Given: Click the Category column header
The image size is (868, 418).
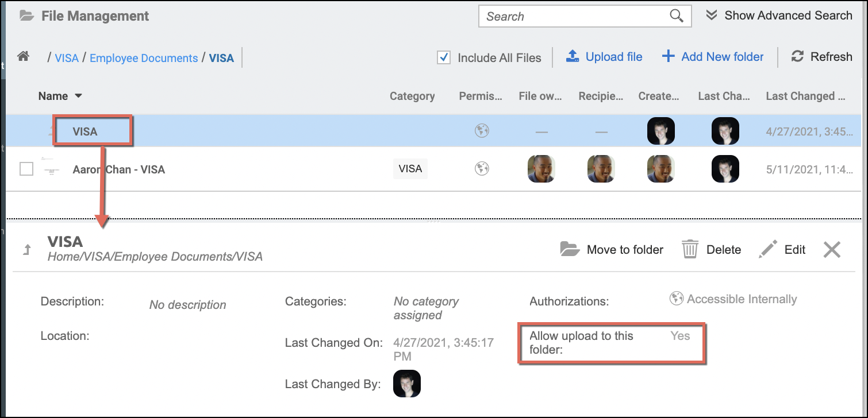Looking at the screenshot, I should click(412, 96).
